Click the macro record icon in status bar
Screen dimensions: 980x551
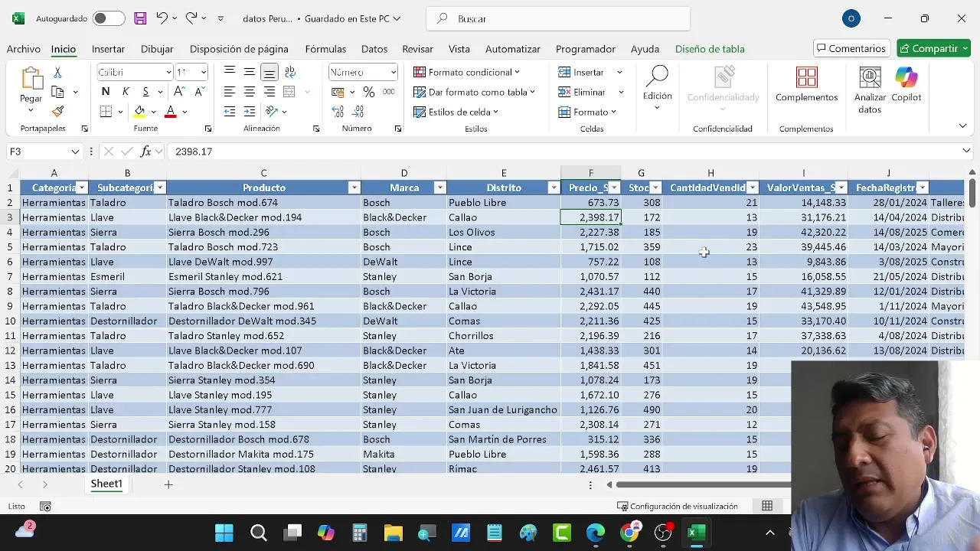pos(45,506)
